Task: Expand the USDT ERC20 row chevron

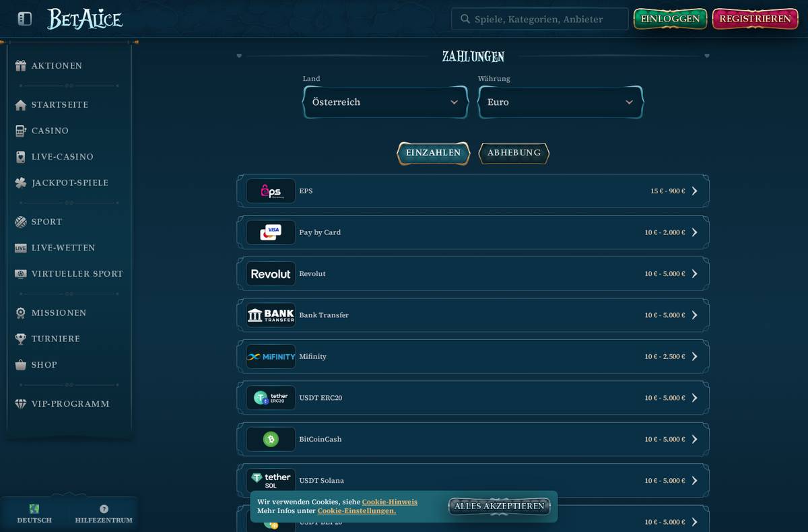Action: click(695, 398)
